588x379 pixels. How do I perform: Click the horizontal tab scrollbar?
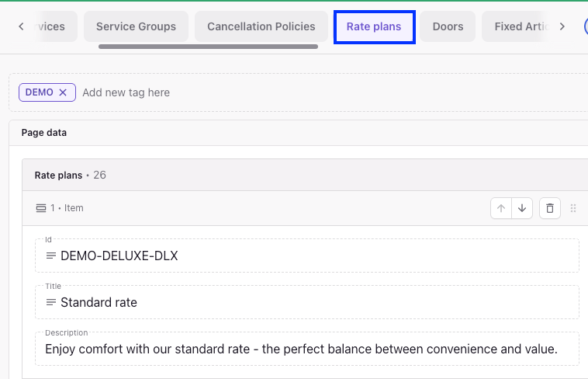[208, 47]
